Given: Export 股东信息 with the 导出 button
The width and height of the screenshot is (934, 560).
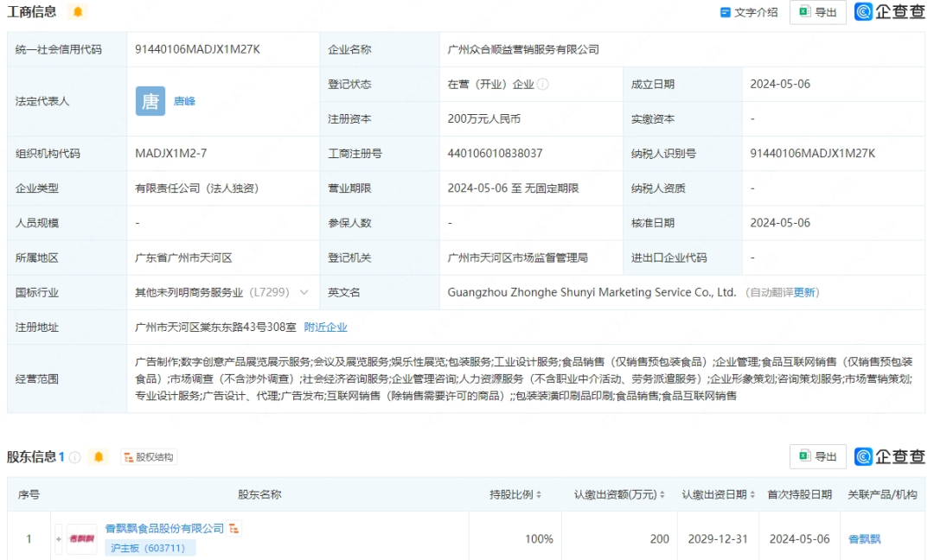Looking at the screenshot, I should click(x=817, y=456).
